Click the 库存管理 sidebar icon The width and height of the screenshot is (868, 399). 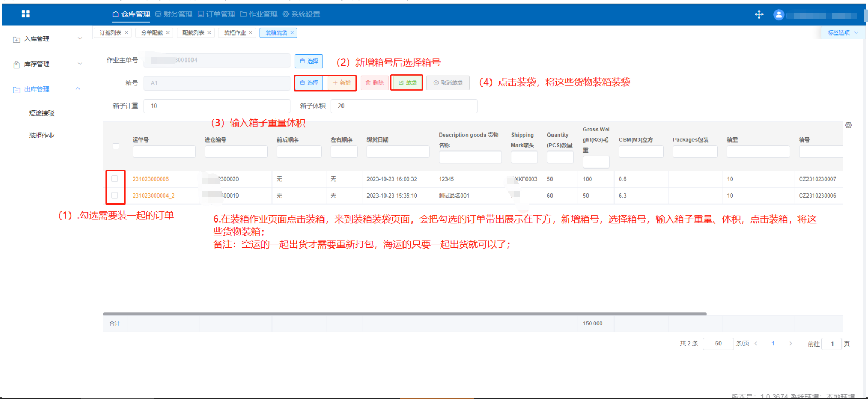[16, 65]
